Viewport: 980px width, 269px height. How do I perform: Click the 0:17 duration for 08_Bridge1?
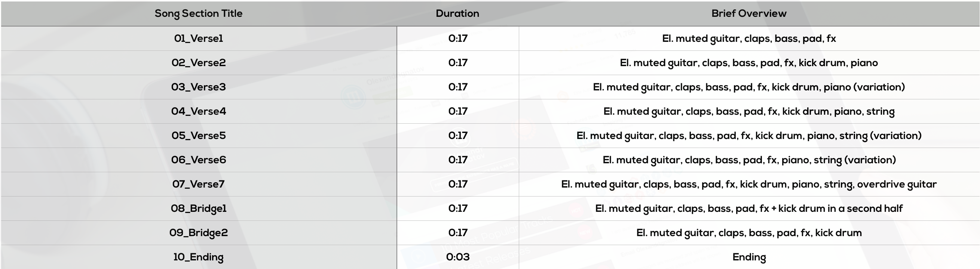click(x=458, y=208)
